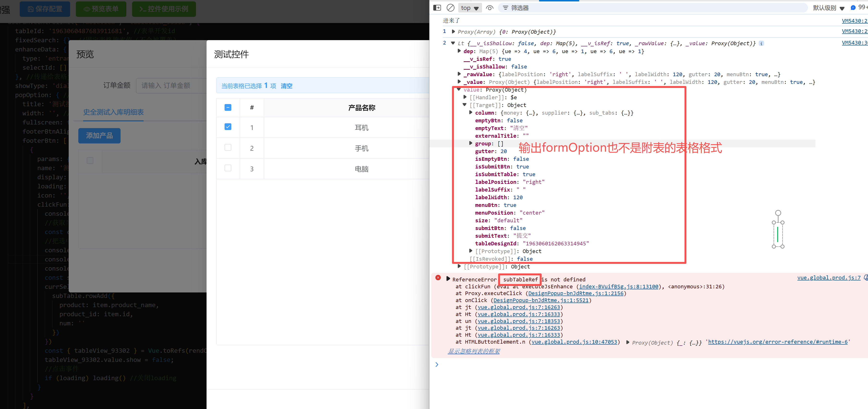Expand the _rawValue property

[x=459, y=74]
